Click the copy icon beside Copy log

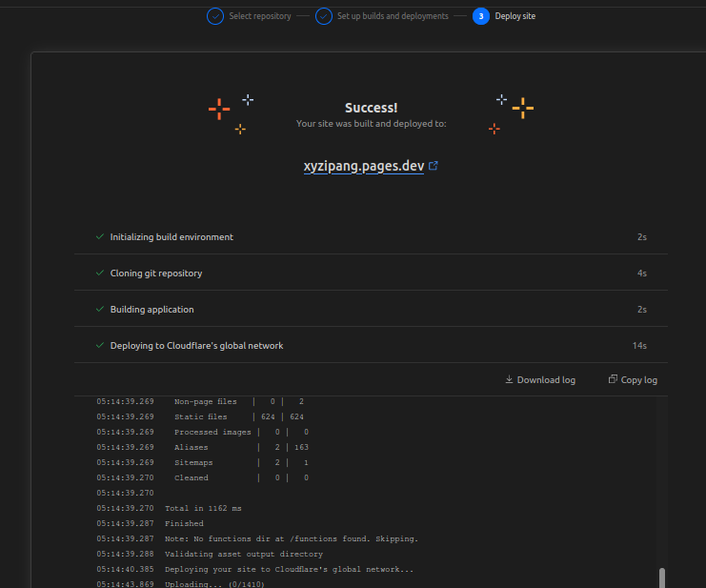point(613,379)
